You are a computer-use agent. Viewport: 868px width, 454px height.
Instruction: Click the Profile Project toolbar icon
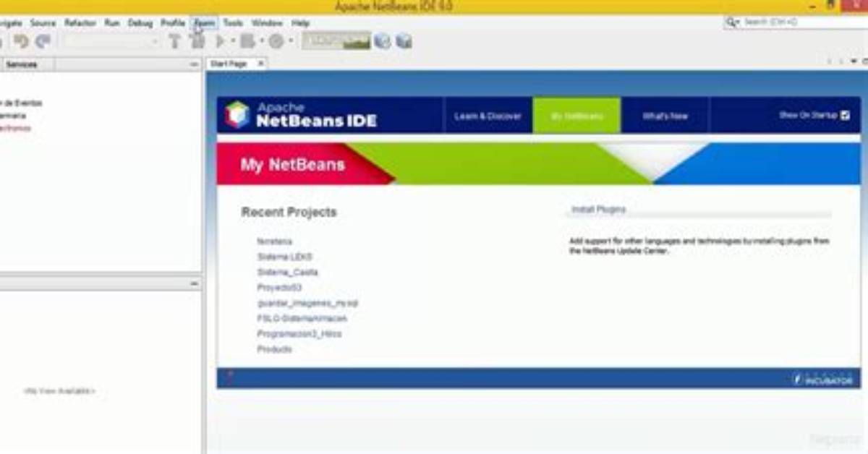tap(276, 41)
